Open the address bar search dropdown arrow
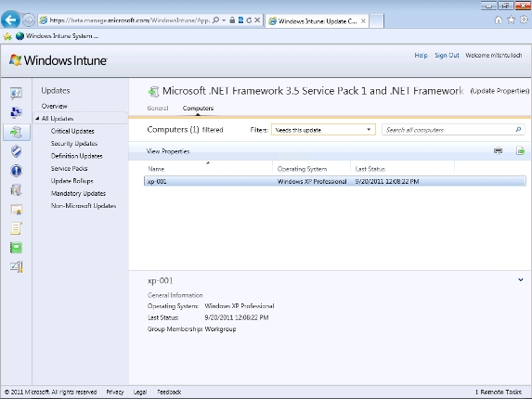 [224, 20]
